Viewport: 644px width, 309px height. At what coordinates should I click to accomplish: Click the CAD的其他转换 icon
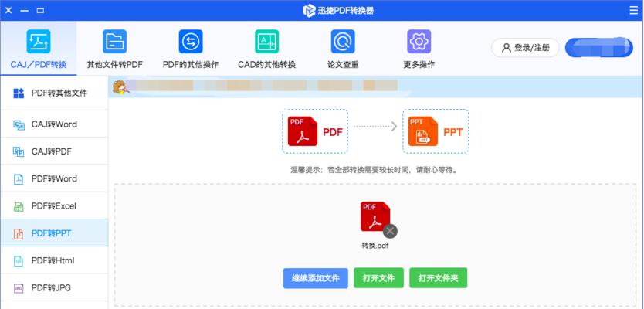pyautogui.click(x=266, y=42)
